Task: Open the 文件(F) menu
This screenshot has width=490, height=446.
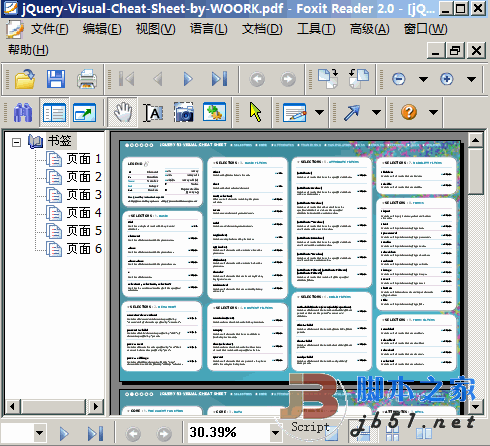Action: 50,29
